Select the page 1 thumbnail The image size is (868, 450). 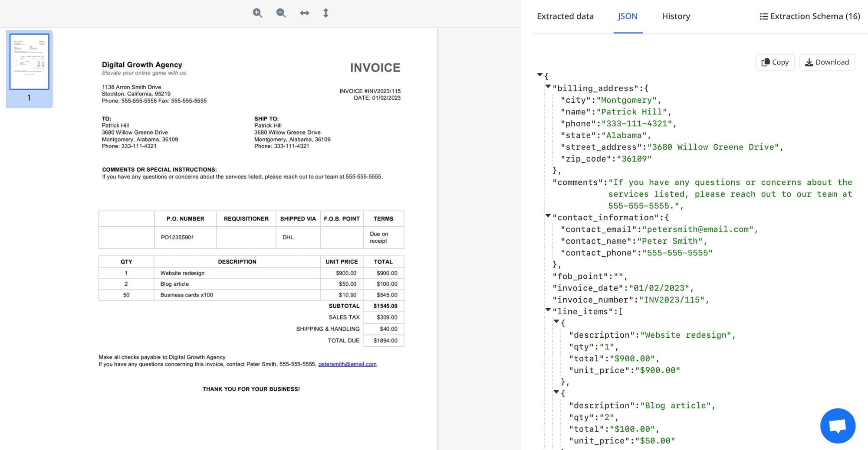tap(29, 62)
